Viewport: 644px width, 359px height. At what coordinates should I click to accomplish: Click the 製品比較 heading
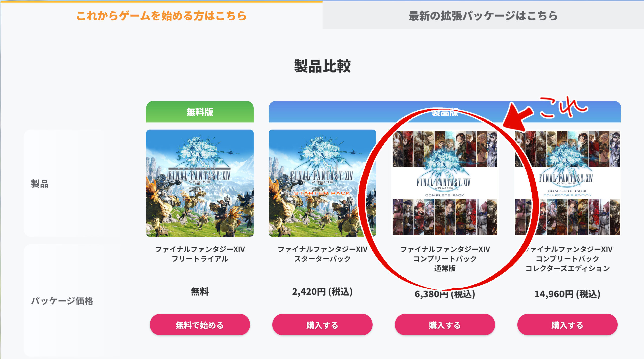pyautogui.click(x=322, y=66)
